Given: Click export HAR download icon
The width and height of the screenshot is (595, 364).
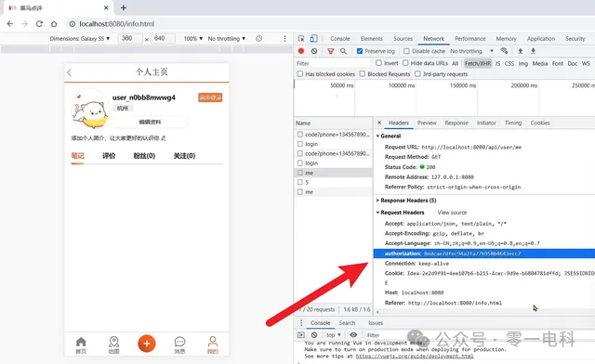Looking at the screenshot, I should pos(533,51).
